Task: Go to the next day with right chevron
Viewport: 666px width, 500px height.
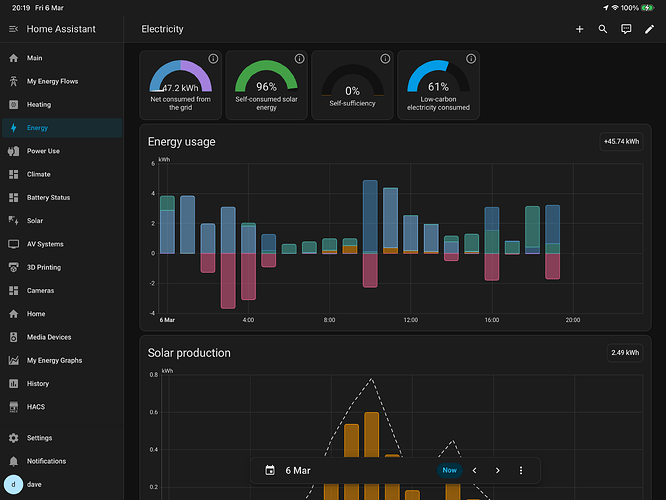Action: point(498,470)
